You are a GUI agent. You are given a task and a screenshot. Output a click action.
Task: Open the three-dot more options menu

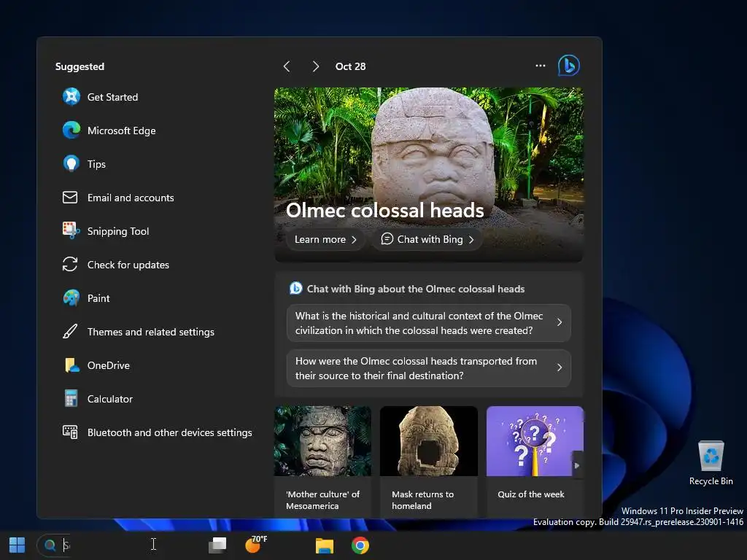(541, 66)
